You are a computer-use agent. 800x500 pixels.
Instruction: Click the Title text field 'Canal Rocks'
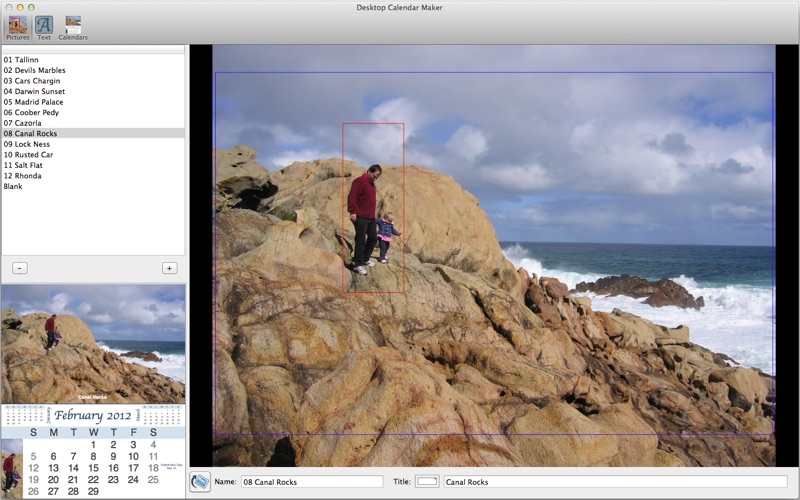point(615,482)
